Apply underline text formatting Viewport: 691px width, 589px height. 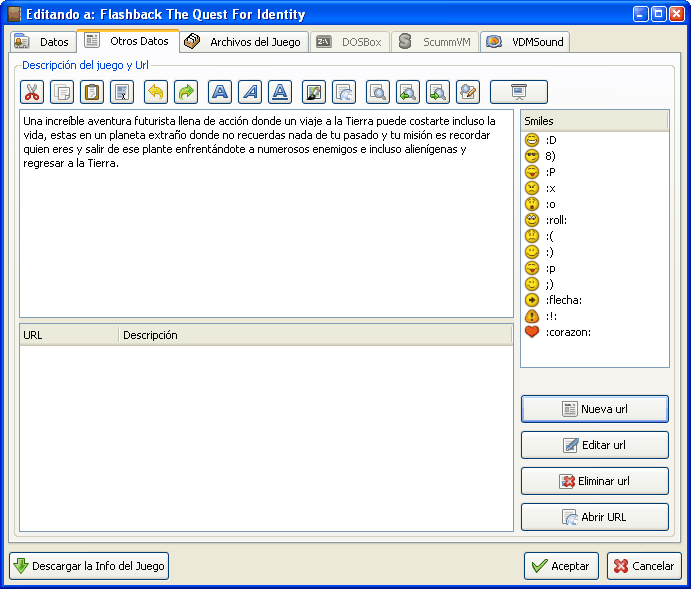coord(281,92)
